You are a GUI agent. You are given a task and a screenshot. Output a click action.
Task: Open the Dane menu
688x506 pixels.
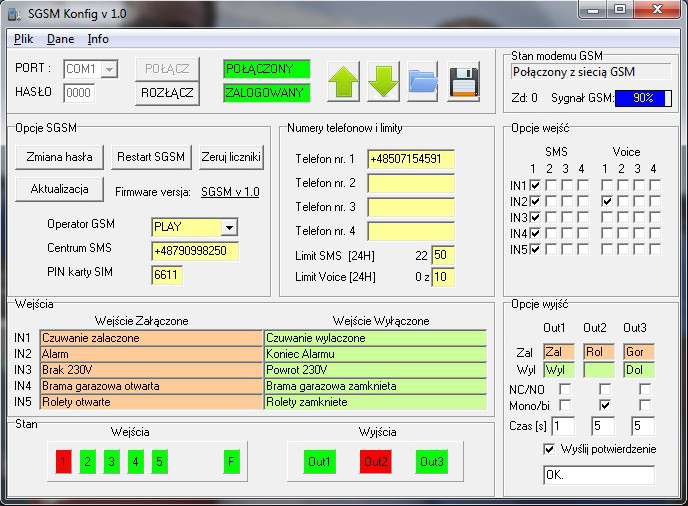tap(61, 39)
